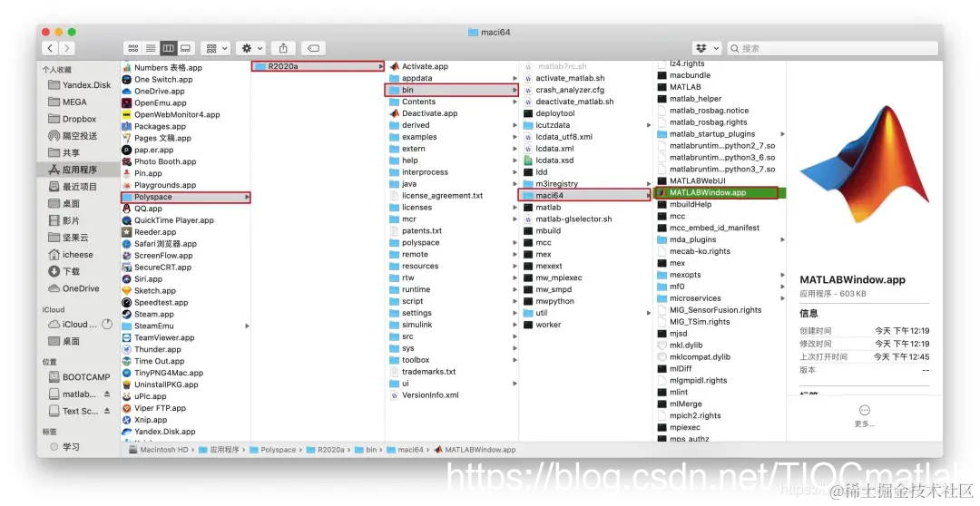Expand the util folder arrow

[x=649, y=313]
